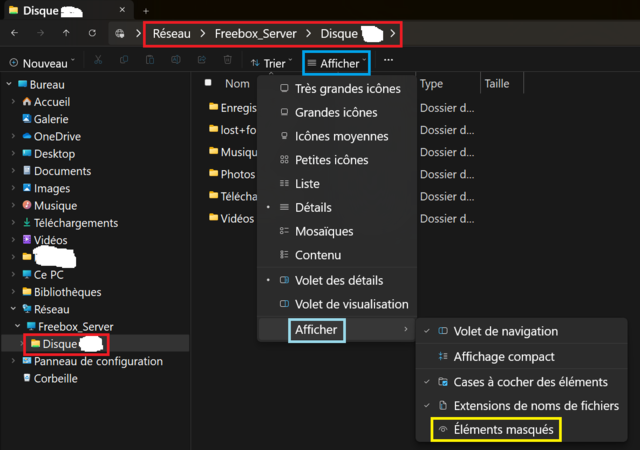This screenshot has width=640, height=450.
Task: Open the three-dots more options menu
Action: (389, 60)
